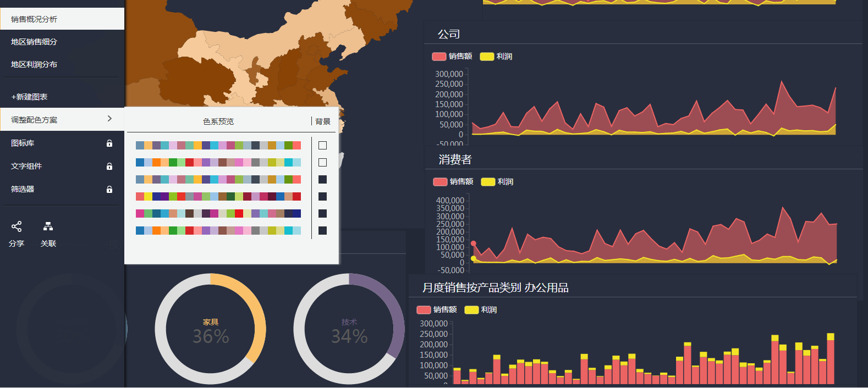Click yellow 利润 legend icon in 消费者 chart

pos(488,182)
